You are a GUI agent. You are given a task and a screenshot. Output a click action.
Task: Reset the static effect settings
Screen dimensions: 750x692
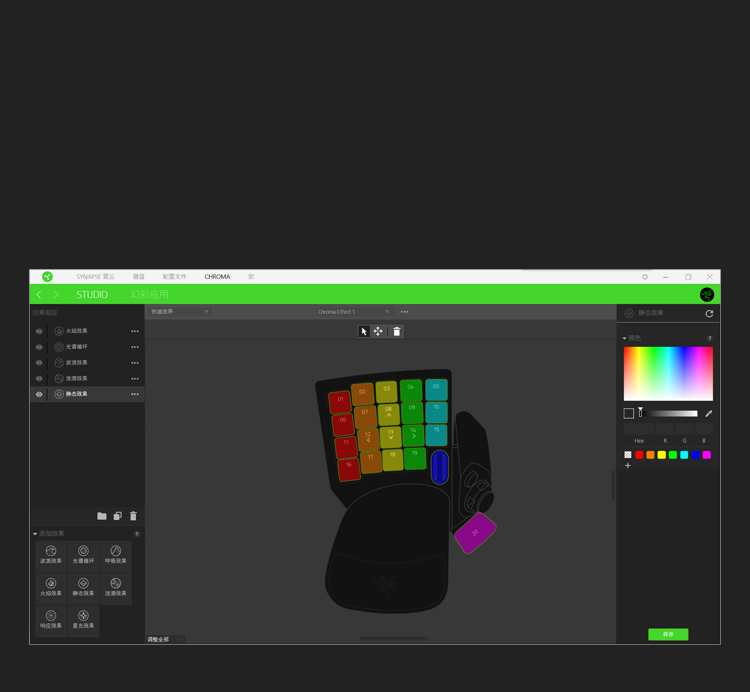point(709,314)
